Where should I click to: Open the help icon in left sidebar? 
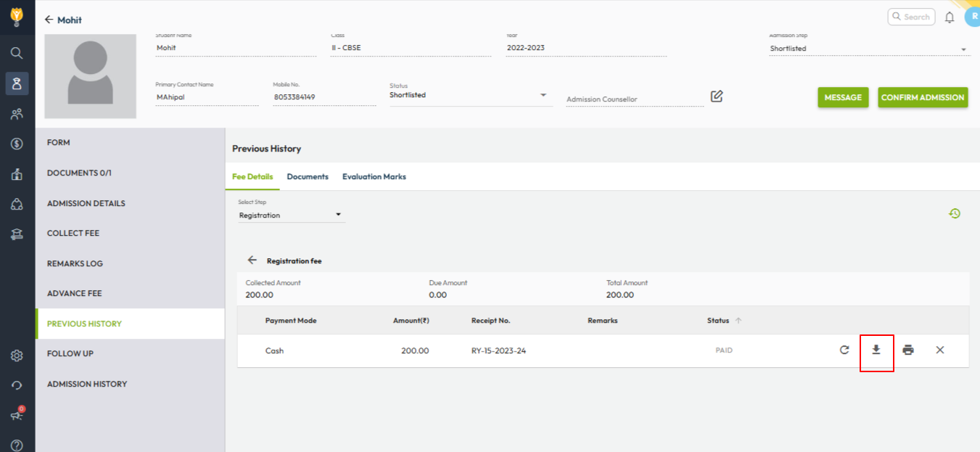[17, 445]
